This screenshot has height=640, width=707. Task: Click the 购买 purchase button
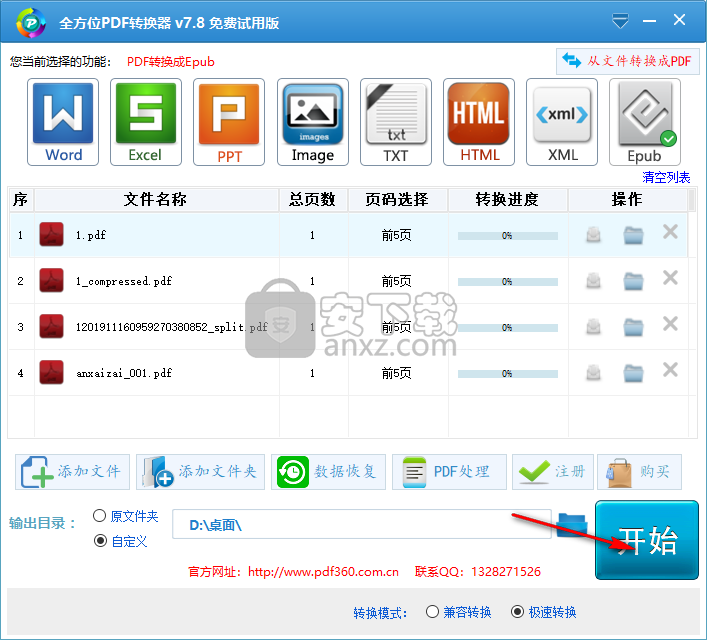[x=639, y=472]
